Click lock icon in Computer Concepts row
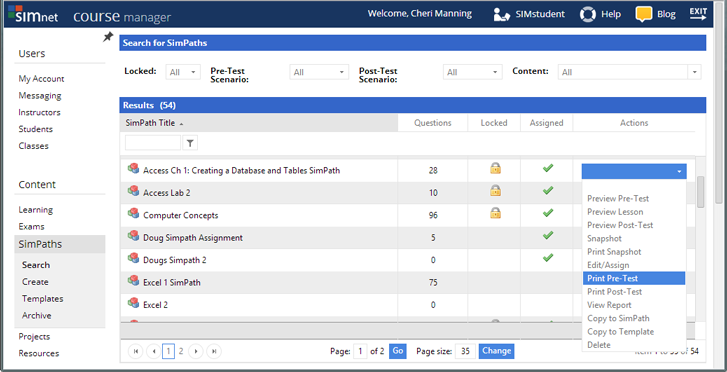 point(495,213)
